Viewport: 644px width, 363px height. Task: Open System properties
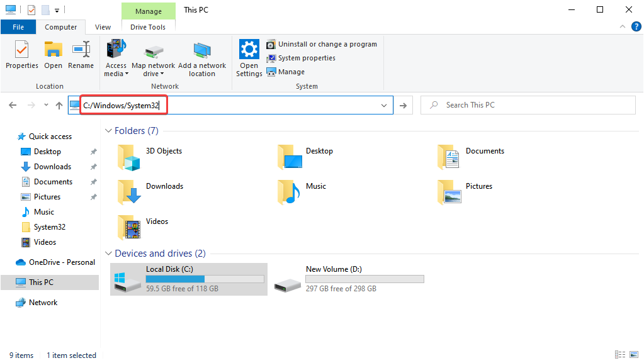tap(301, 58)
